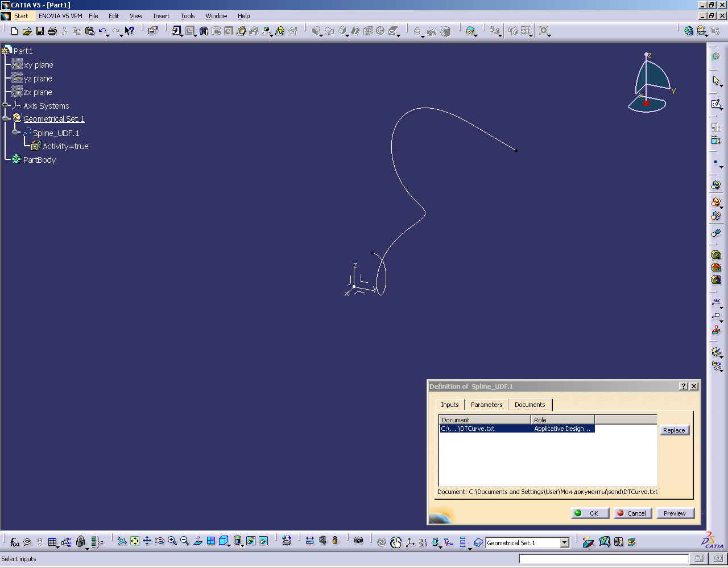The width and height of the screenshot is (728, 568).
Task: Create a new document with New icon
Action: 15,31
